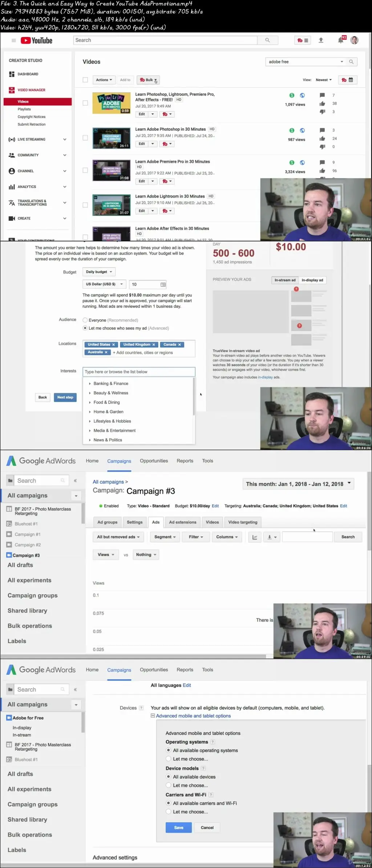Viewport: 372px width, 868px height.
Task: Click the AdWords chart toggle icon beside Columns
Action: click(x=255, y=537)
